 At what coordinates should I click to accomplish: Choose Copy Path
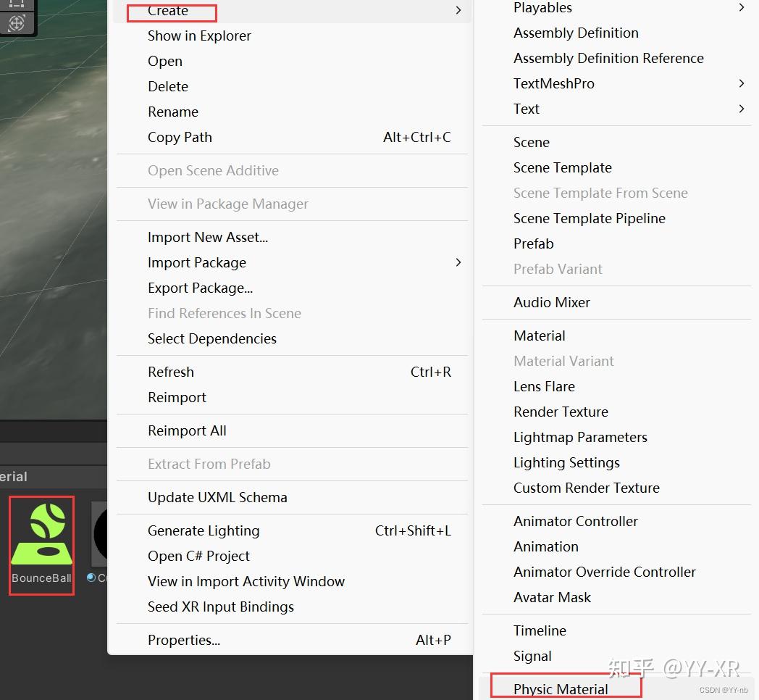[x=180, y=137]
